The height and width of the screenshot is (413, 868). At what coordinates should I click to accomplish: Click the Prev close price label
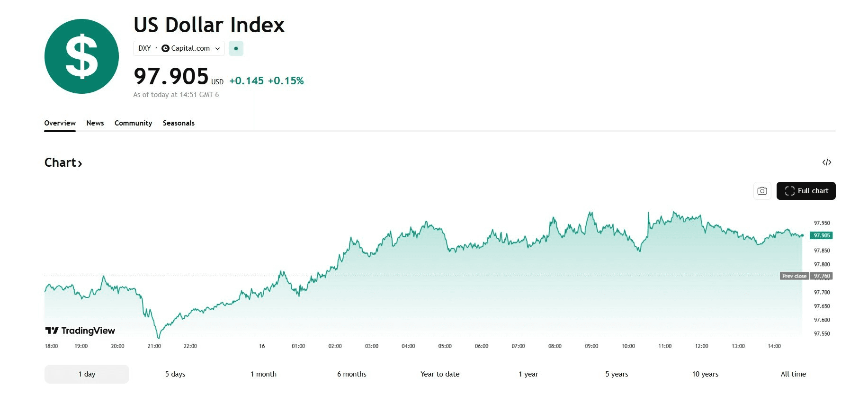click(794, 276)
